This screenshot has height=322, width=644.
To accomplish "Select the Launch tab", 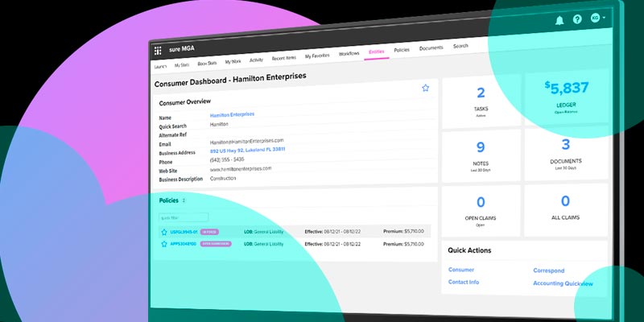I will tap(160, 67).
